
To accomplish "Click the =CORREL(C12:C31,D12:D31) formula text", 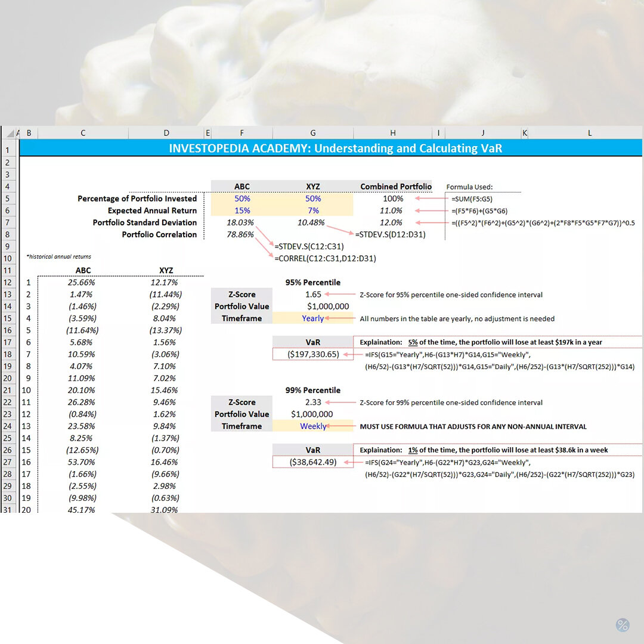I will click(x=326, y=258).
